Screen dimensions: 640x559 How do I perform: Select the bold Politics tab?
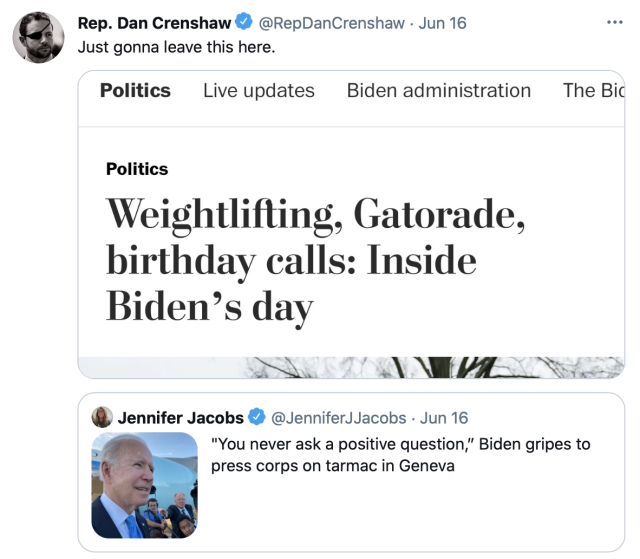point(135,90)
